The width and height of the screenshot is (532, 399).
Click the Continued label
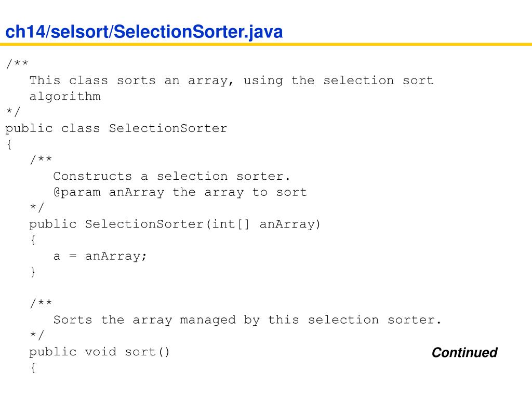point(464,353)
